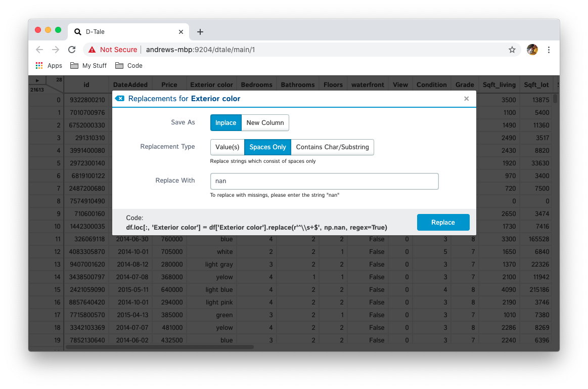This screenshot has height=389, width=588.
Task: Close the Replacements dialog
Action: click(466, 99)
